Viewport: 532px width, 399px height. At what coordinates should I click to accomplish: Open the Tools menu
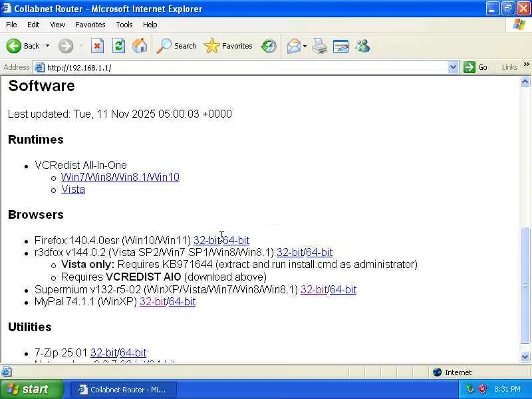click(x=124, y=25)
